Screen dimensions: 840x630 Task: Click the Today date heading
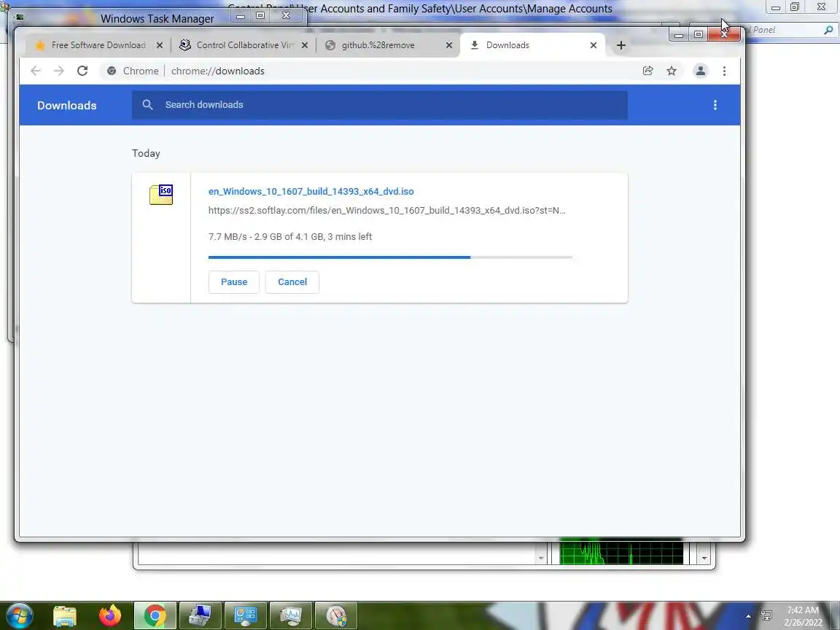[x=146, y=153]
